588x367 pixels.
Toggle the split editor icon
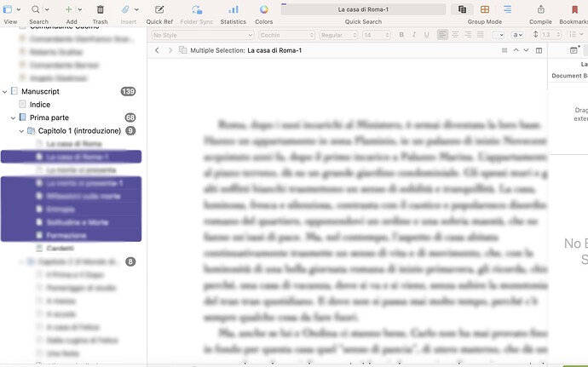tap(539, 50)
